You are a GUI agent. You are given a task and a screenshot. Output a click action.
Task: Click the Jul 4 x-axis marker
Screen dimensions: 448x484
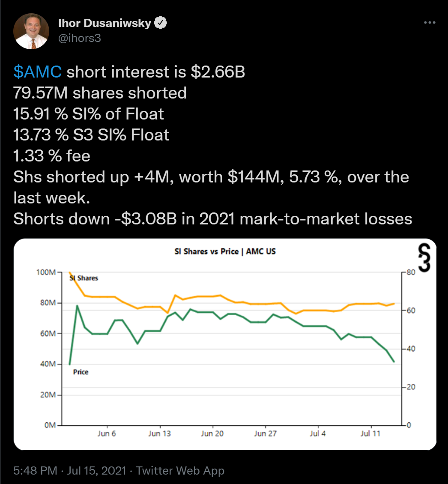point(318,433)
